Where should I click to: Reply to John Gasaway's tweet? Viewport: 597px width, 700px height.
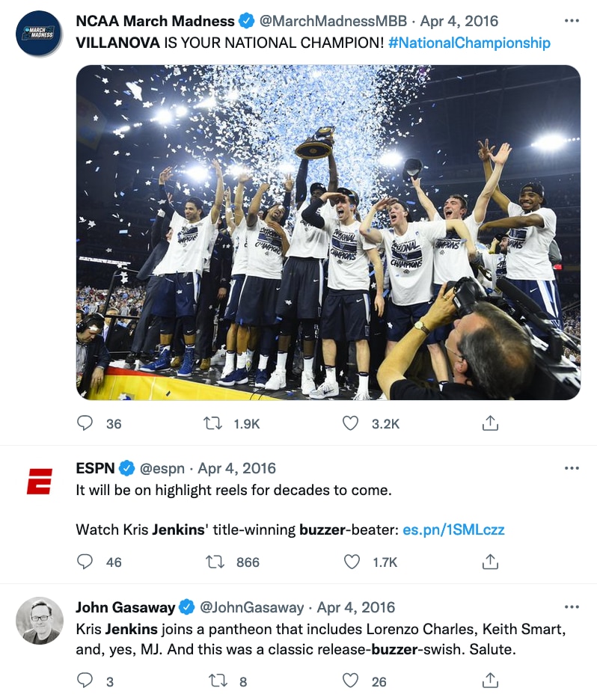[85, 681]
